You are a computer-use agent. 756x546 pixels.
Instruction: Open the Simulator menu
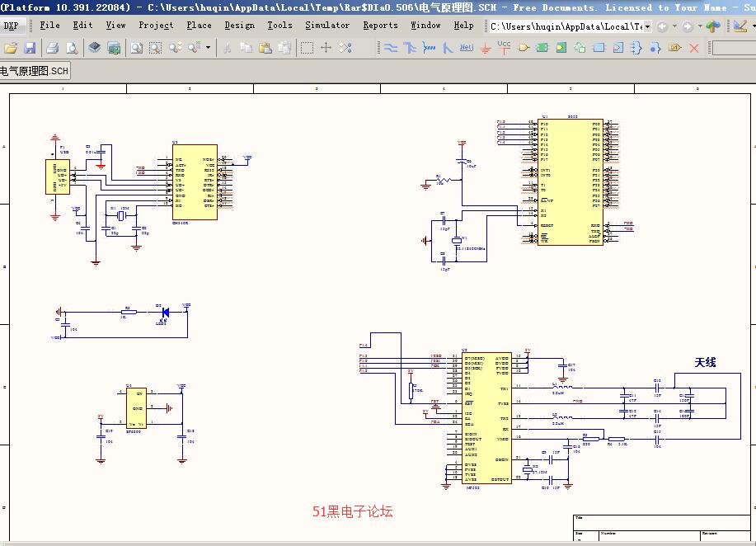[327, 26]
